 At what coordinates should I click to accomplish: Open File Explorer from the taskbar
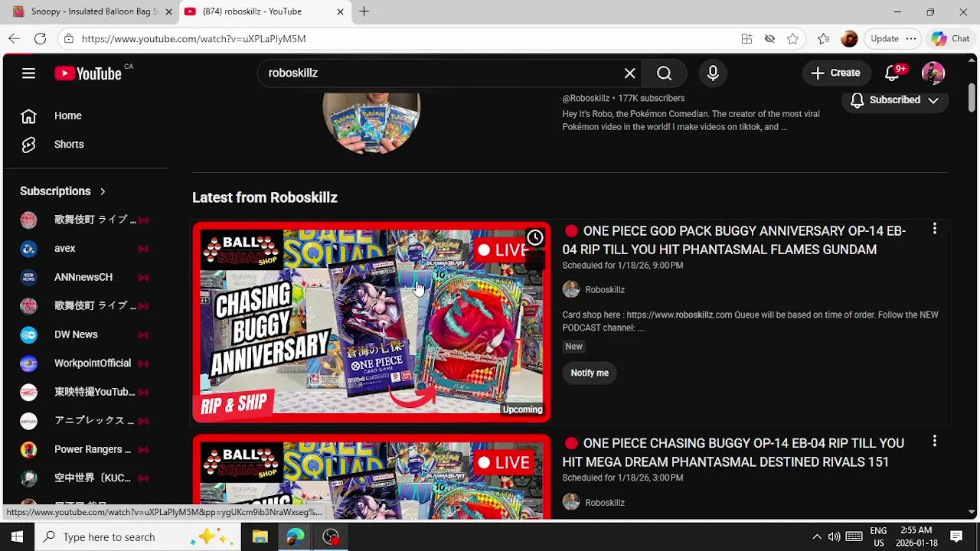(260, 536)
